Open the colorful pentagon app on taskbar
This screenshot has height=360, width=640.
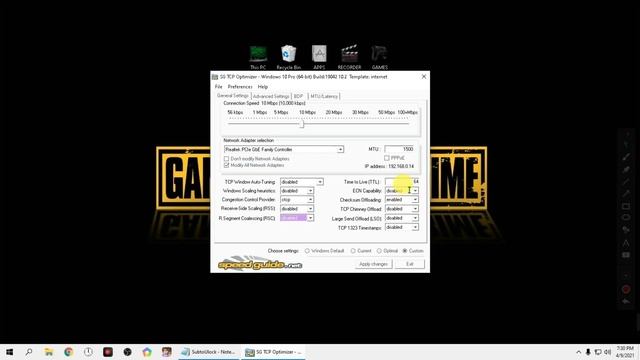pyautogui.click(x=147, y=352)
